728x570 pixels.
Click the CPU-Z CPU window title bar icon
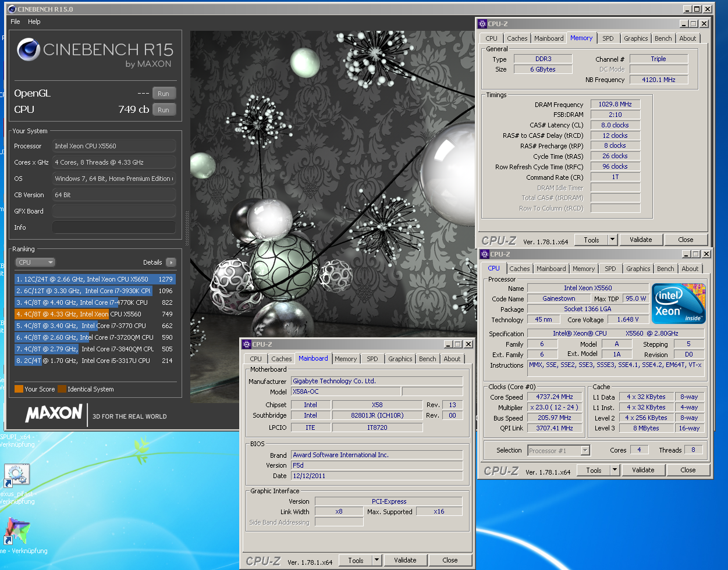pyautogui.click(x=484, y=254)
